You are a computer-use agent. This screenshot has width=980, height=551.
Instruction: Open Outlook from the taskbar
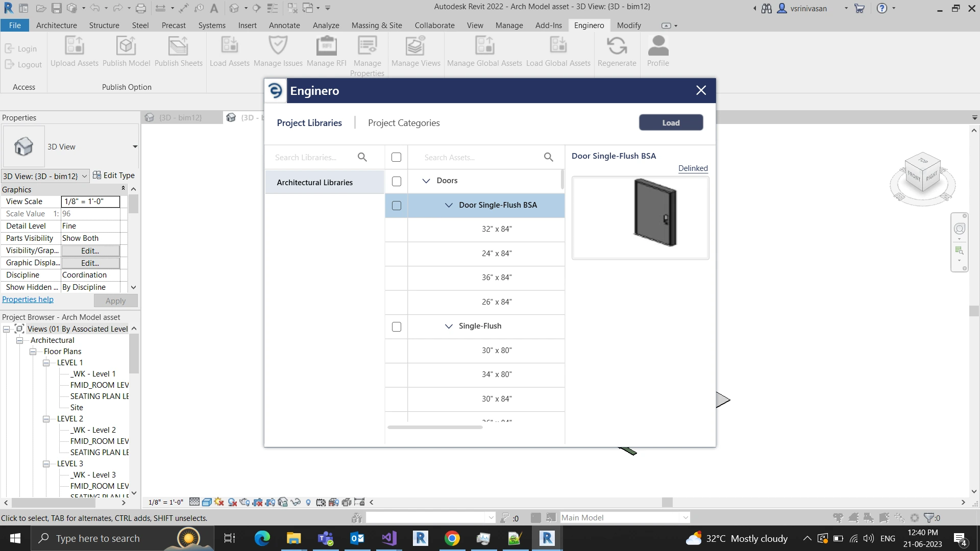point(357,538)
